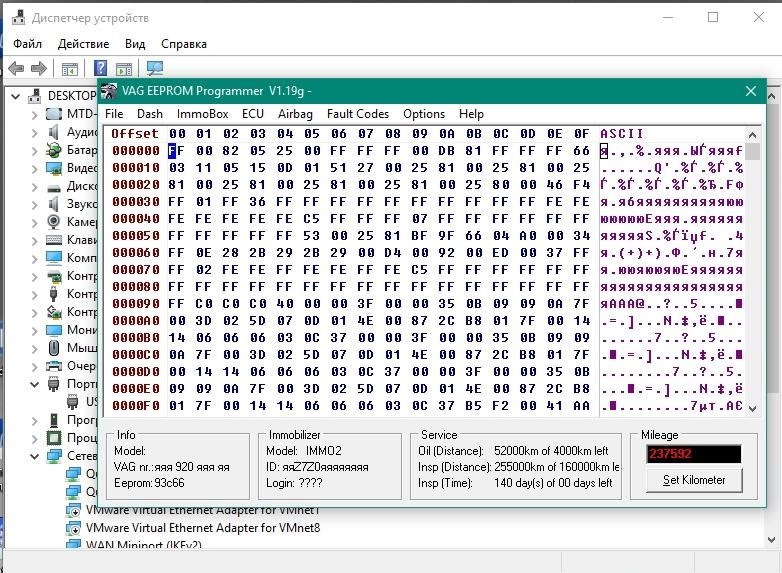Select MTD device category icon
Screen dimensions: 782x573
54,114
